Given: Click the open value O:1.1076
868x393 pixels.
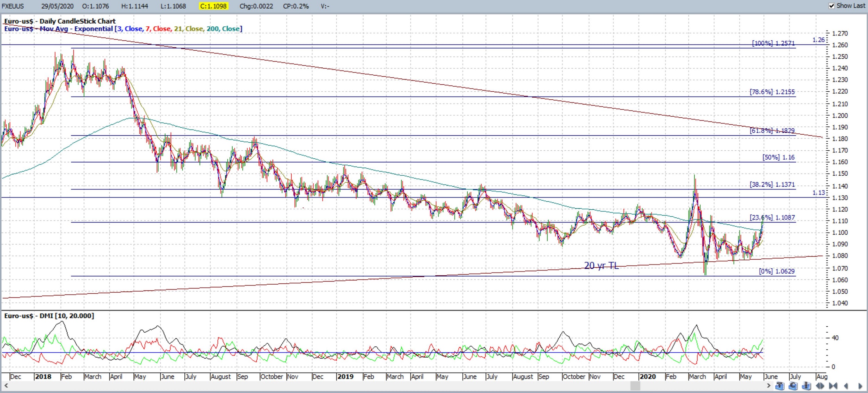Looking at the screenshot, I should [95, 6].
